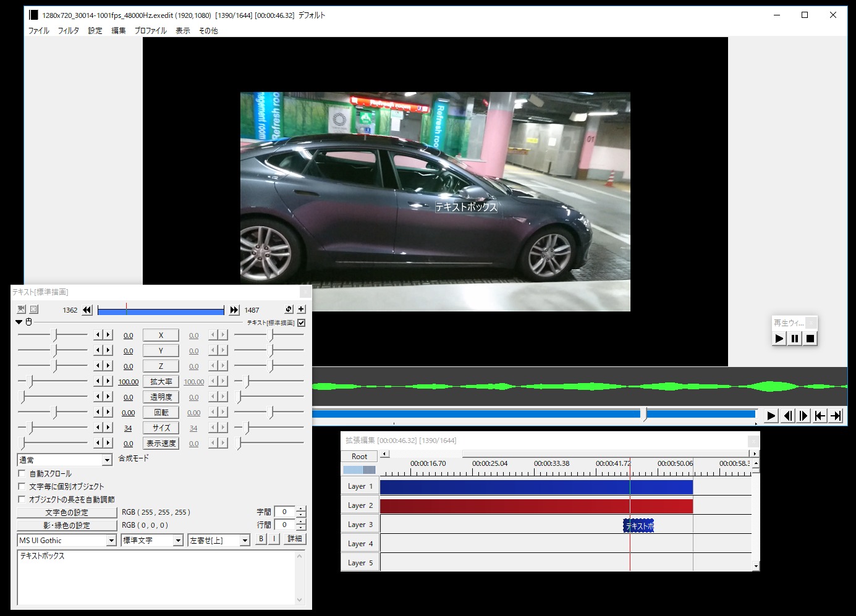Enable the 自動スクロール checkbox
The height and width of the screenshot is (616, 856).
click(x=22, y=473)
